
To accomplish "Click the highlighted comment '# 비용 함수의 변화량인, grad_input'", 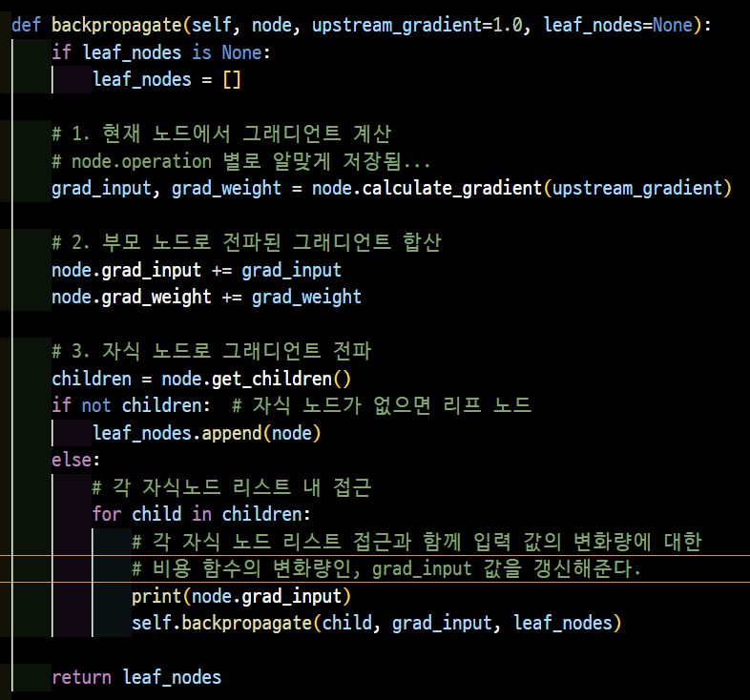I will (386, 568).
